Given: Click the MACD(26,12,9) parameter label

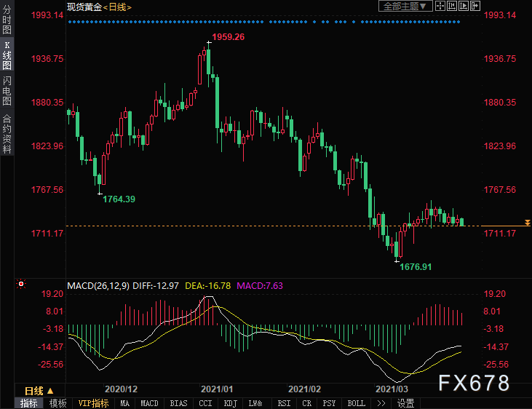Looking at the screenshot, I should click(x=98, y=286).
